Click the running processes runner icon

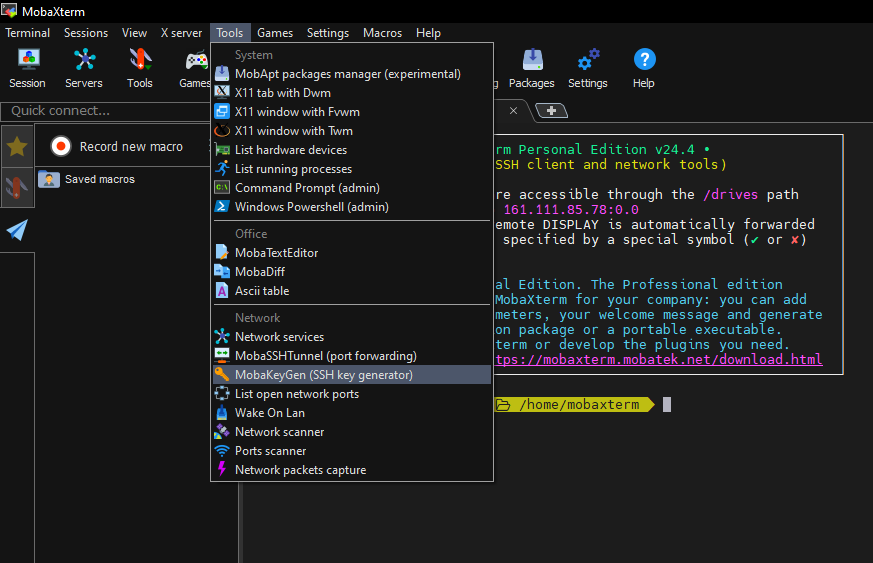[222, 169]
